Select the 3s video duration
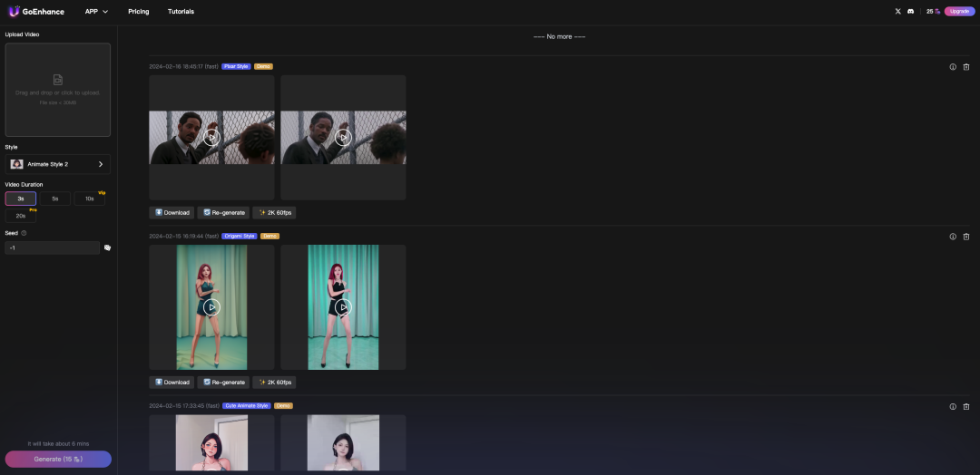 click(x=20, y=199)
